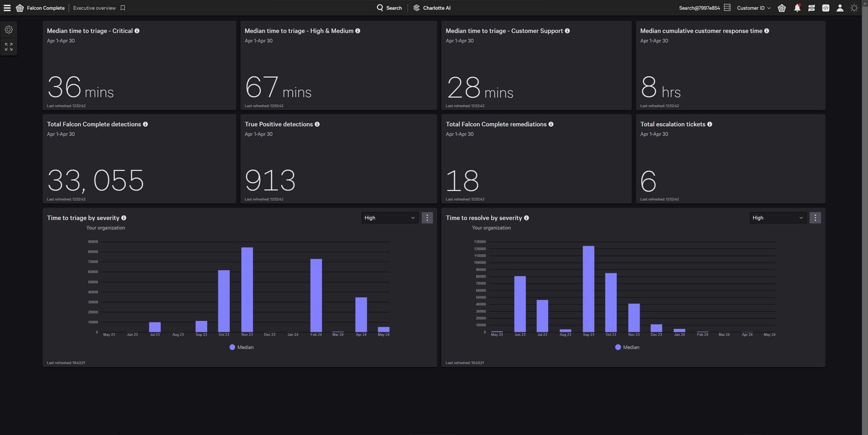Toggle the light/dark theme sun icon
Viewport: 868px width, 435px height.
(854, 8)
